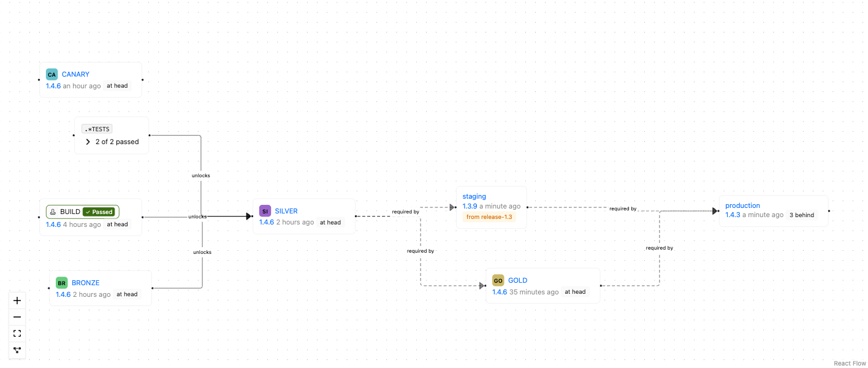The height and width of the screenshot is (368, 868).
Task: Click the React Flow attribution link
Action: click(850, 363)
